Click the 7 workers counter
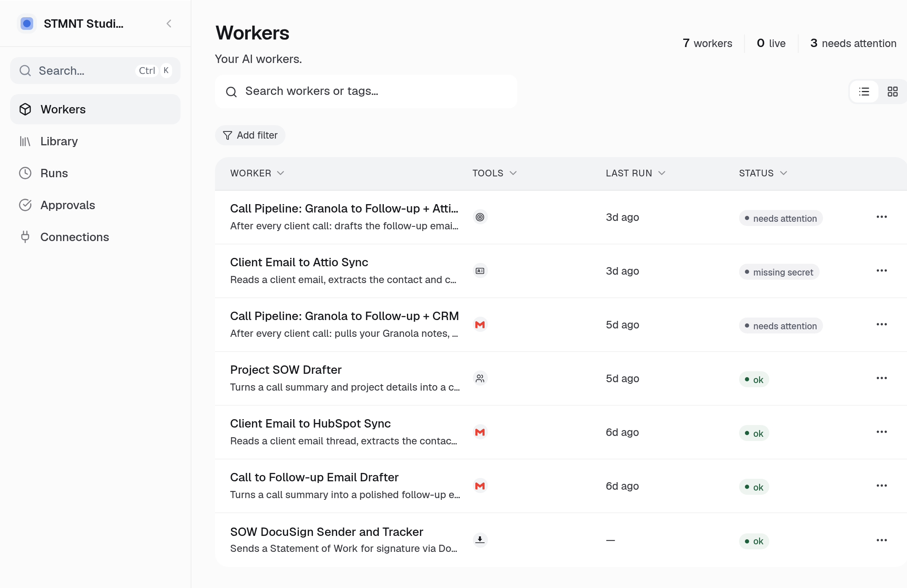 (707, 43)
